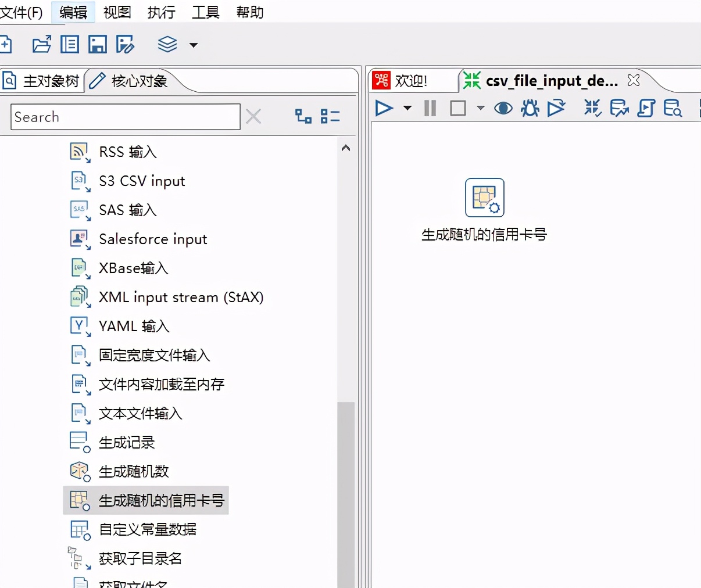Screen dimensions: 701x588
Task: Run the transformation with the play icon
Action: (384, 108)
